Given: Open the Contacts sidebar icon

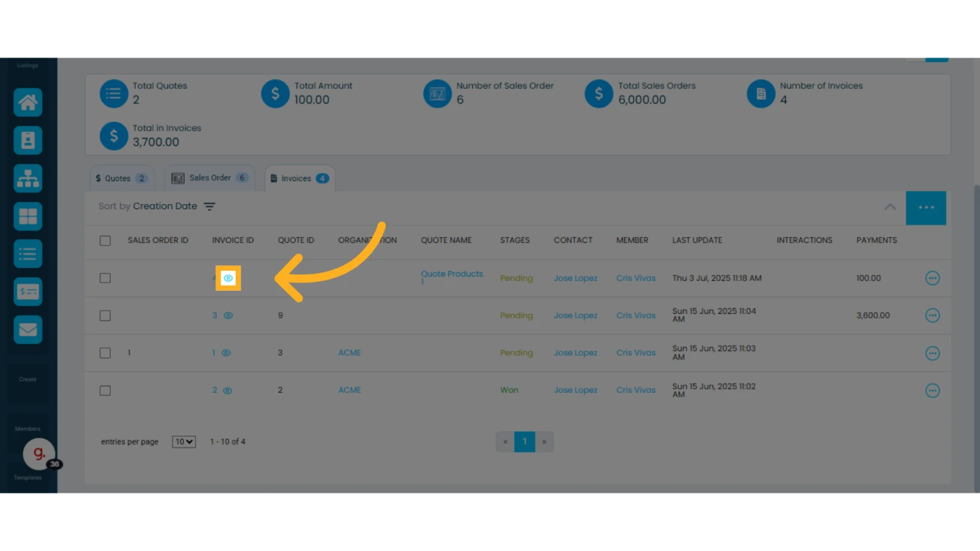Looking at the screenshot, I should [x=28, y=140].
